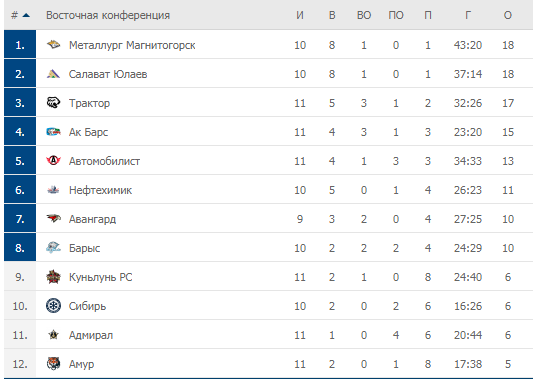Screen dimensions: 533x379
Task: Open the Нефтехимик team link
Action: click(100, 190)
